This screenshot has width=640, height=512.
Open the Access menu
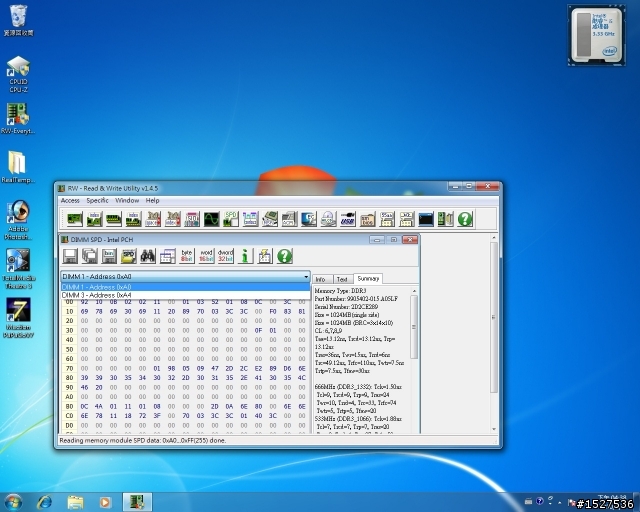coord(70,200)
